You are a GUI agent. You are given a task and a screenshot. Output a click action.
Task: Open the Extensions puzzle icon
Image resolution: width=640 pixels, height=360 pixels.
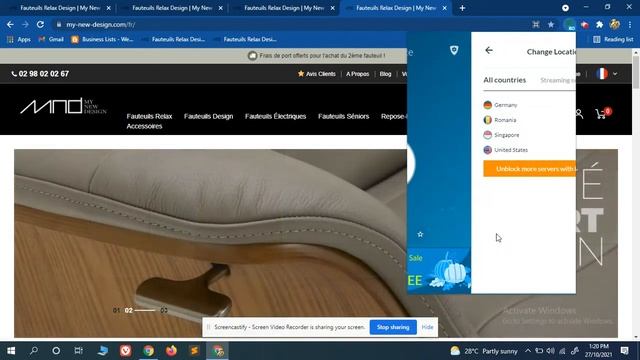click(x=599, y=24)
